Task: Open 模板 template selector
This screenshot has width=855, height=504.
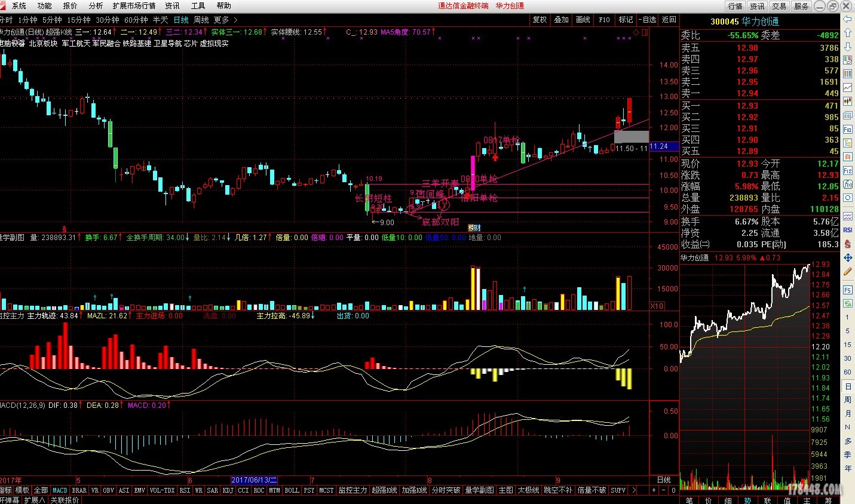Action: tap(22, 490)
